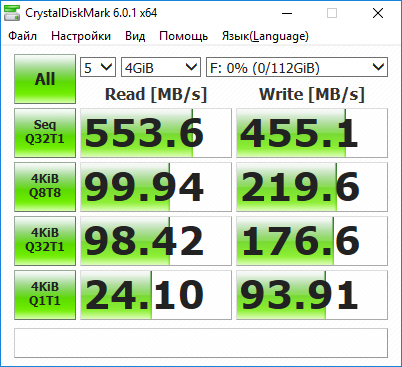Click the 553.6 sequential read result
This screenshot has width=402, height=367.
tap(156, 133)
